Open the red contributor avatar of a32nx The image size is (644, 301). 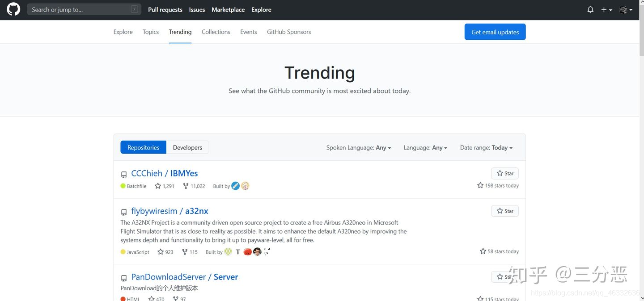[x=247, y=252]
